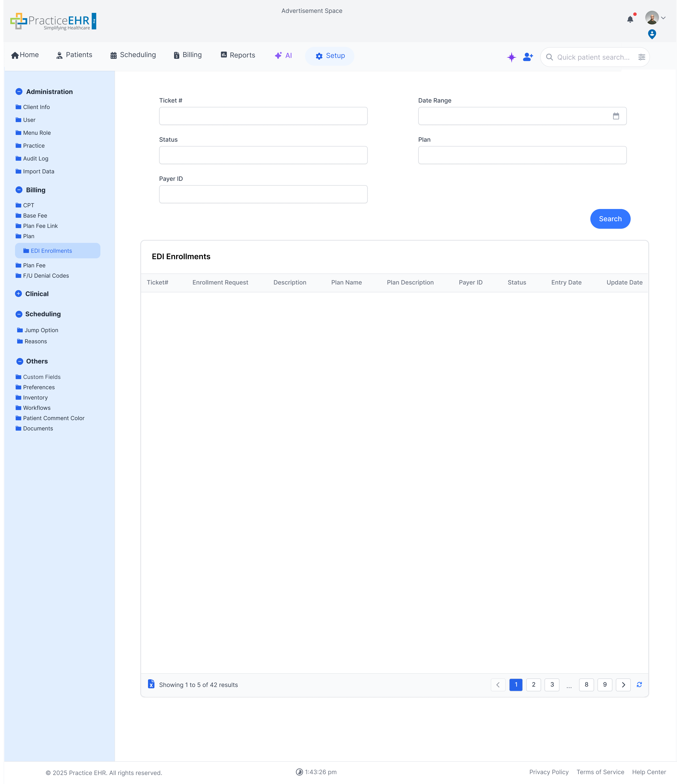Viewport: 677px width, 784px height.
Task: Go to page 2 of results
Action: (x=534, y=684)
